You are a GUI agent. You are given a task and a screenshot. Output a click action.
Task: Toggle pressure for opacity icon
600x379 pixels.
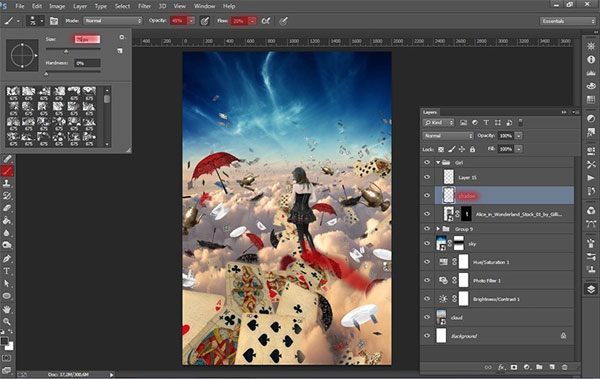205,21
